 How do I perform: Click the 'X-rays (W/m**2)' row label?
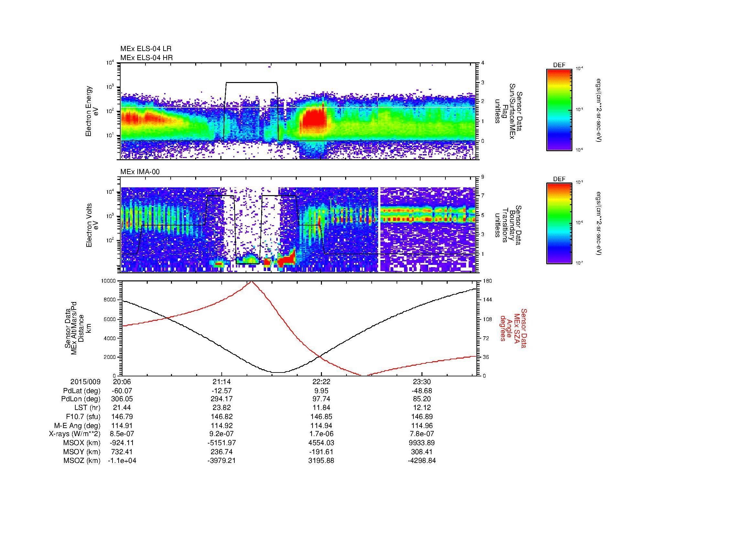tap(75, 434)
